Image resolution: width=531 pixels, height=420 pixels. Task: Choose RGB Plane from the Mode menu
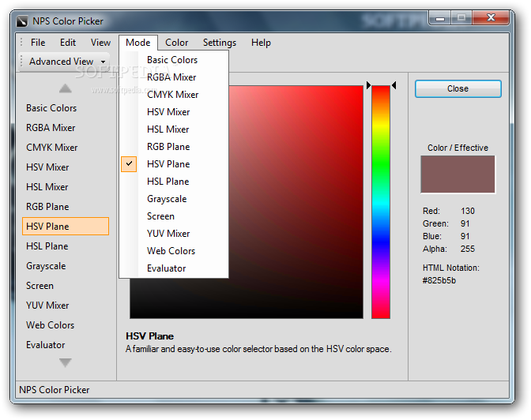(x=174, y=147)
